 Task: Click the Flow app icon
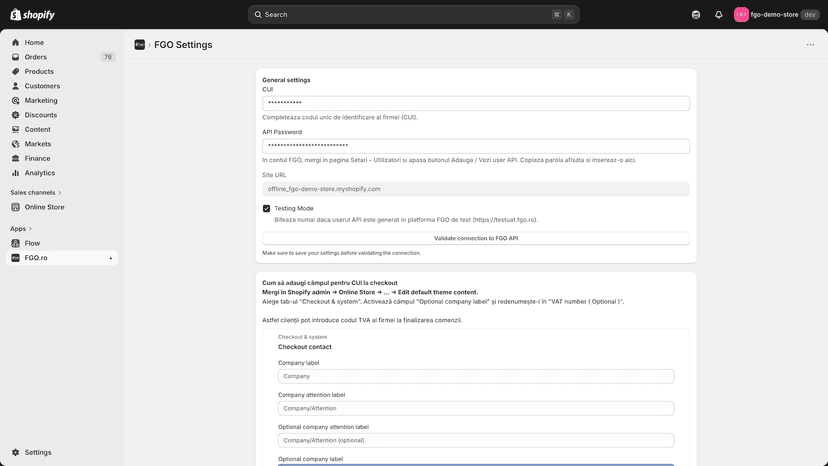tap(15, 243)
